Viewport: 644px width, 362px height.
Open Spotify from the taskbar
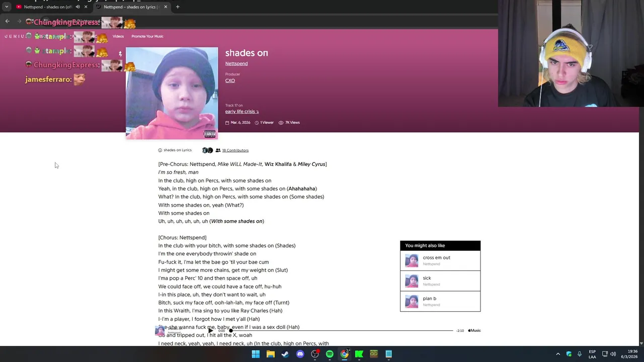coord(330,354)
